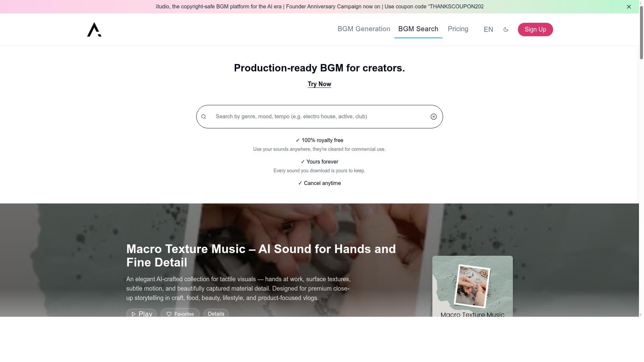Open the EN language selector
Image resolution: width=644 pixels, height=362 pixels.
click(488, 29)
